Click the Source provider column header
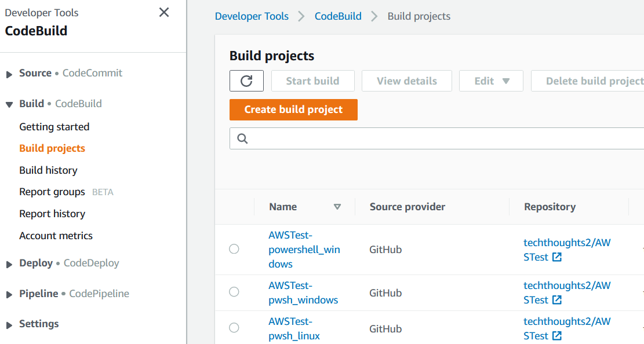Screen dimensions: 644x344 pos(407,207)
